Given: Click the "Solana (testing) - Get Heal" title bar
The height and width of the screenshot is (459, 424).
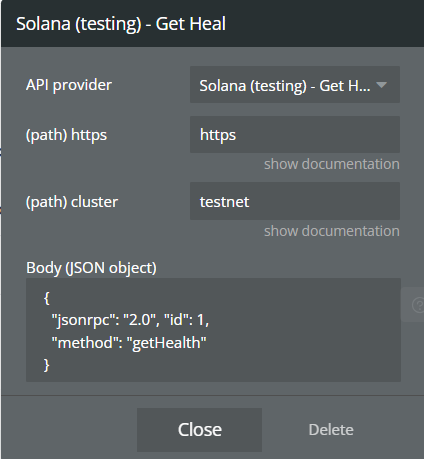Looking at the screenshot, I should [x=121, y=24].
